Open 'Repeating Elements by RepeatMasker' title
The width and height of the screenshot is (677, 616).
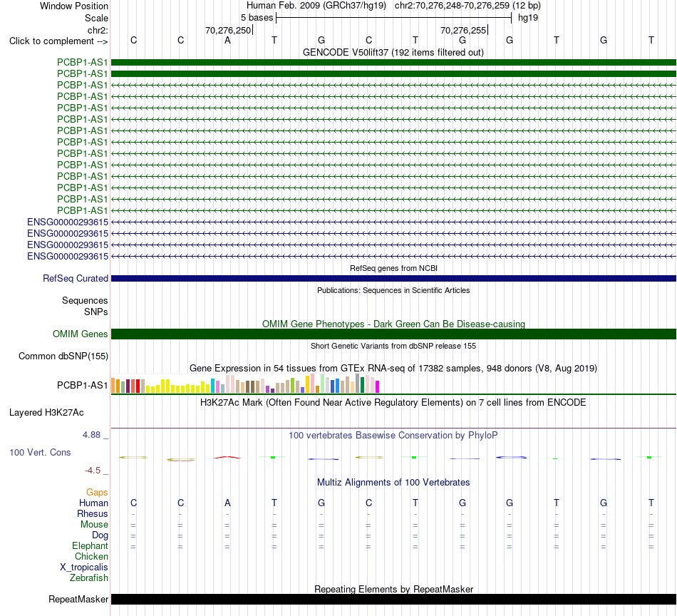click(x=394, y=589)
